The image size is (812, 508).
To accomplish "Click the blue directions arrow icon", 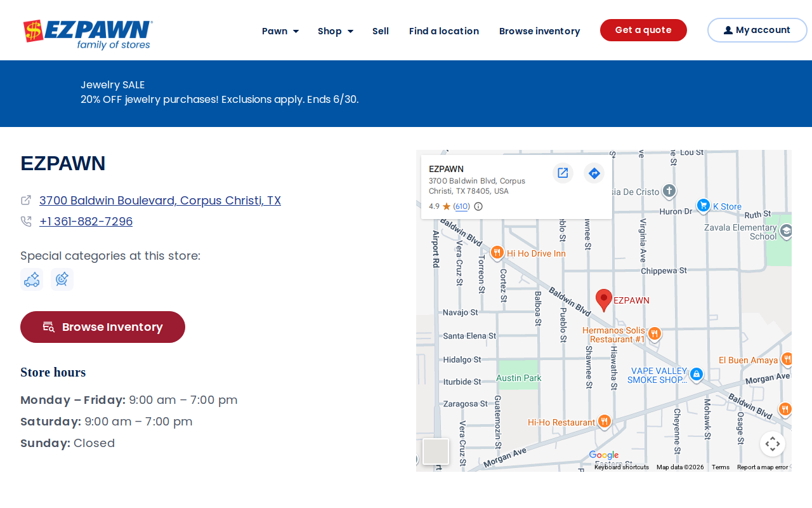I will click(594, 173).
